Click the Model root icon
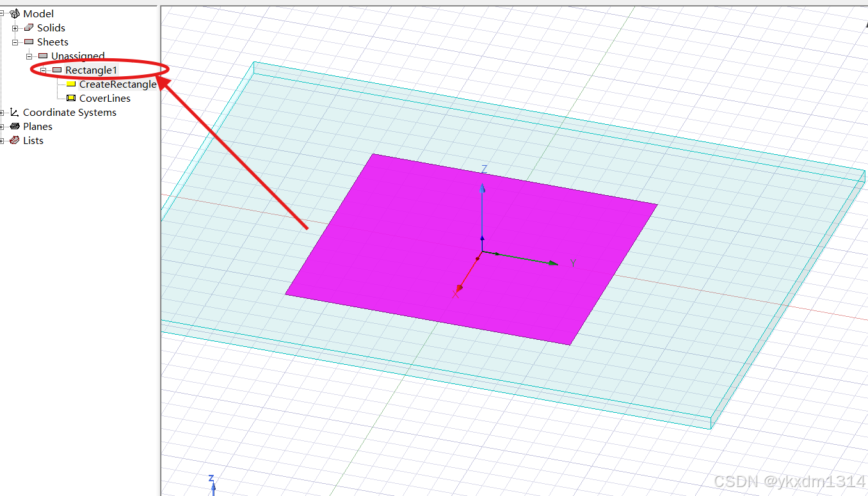The height and width of the screenshot is (496, 868). point(15,14)
